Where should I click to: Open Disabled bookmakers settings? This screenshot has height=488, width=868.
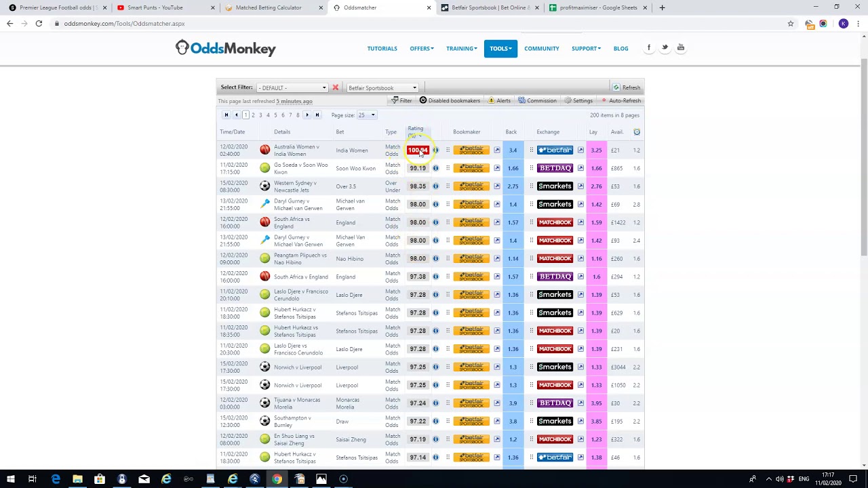450,100
